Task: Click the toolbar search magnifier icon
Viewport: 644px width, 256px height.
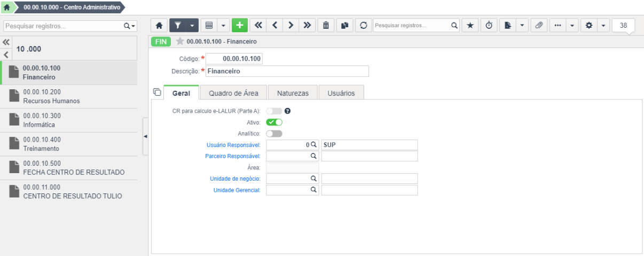Action: 454,25
